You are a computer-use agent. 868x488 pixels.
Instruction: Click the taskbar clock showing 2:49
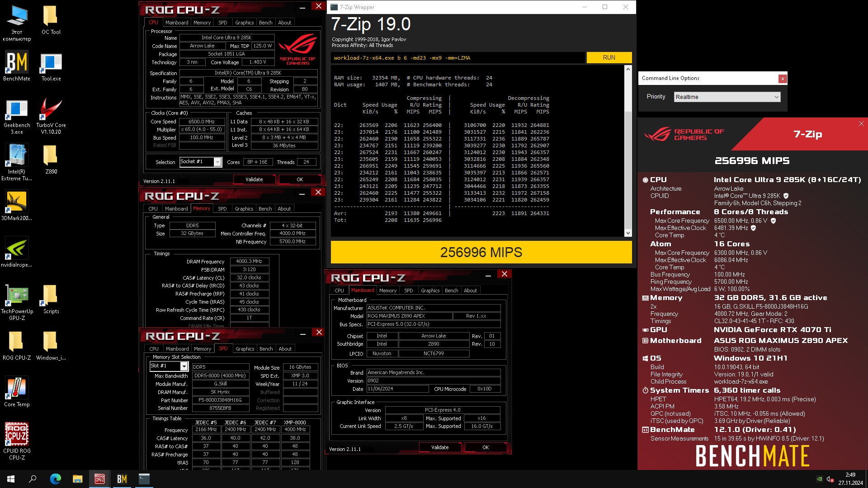[850, 479]
